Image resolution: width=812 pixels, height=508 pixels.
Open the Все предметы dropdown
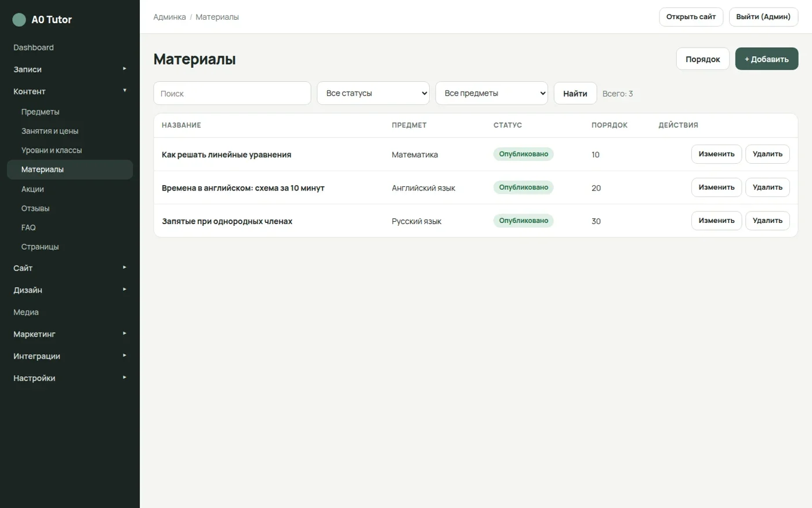pyautogui.click(x=491, y=93)
